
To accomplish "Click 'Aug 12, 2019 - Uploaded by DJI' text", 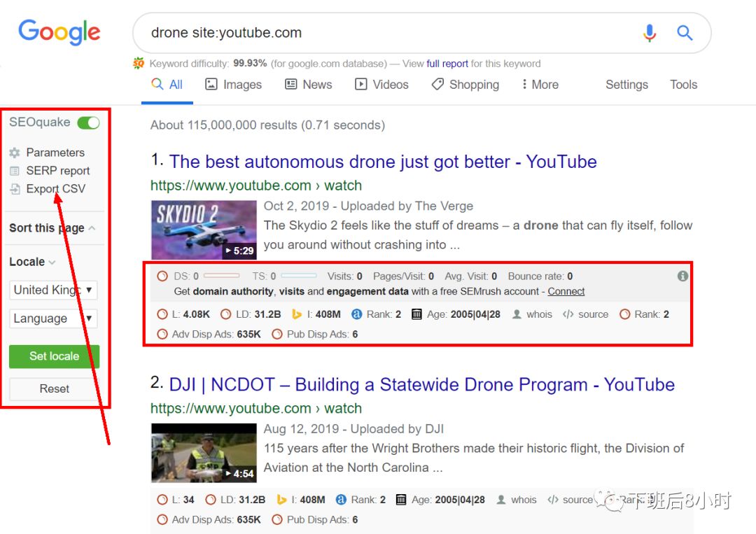I will point(353,429).
